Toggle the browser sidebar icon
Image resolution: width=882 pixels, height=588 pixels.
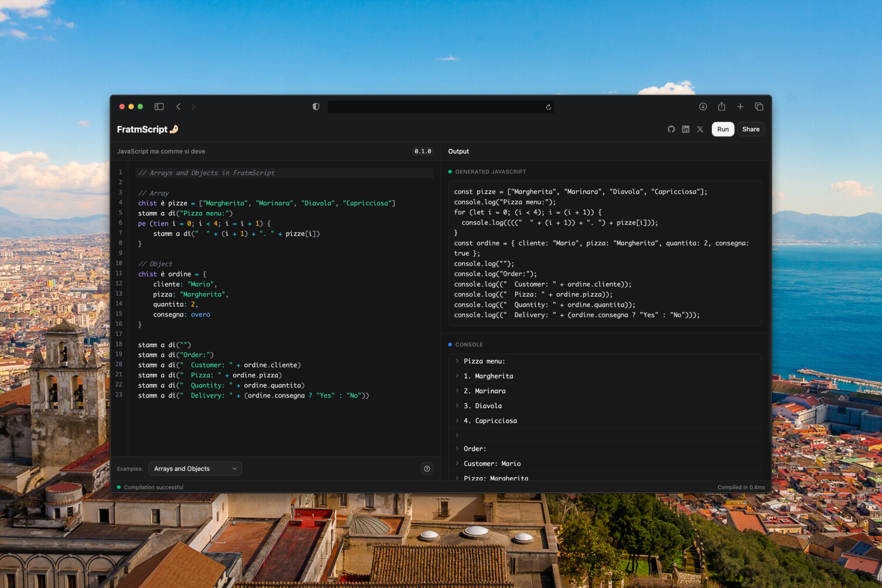tap(159, 107)
